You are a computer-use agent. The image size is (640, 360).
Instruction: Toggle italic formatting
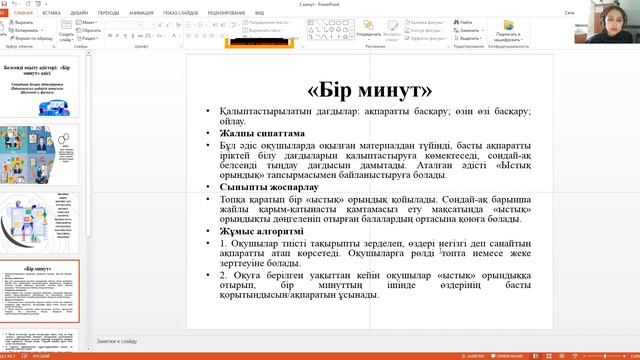point(117,36)
